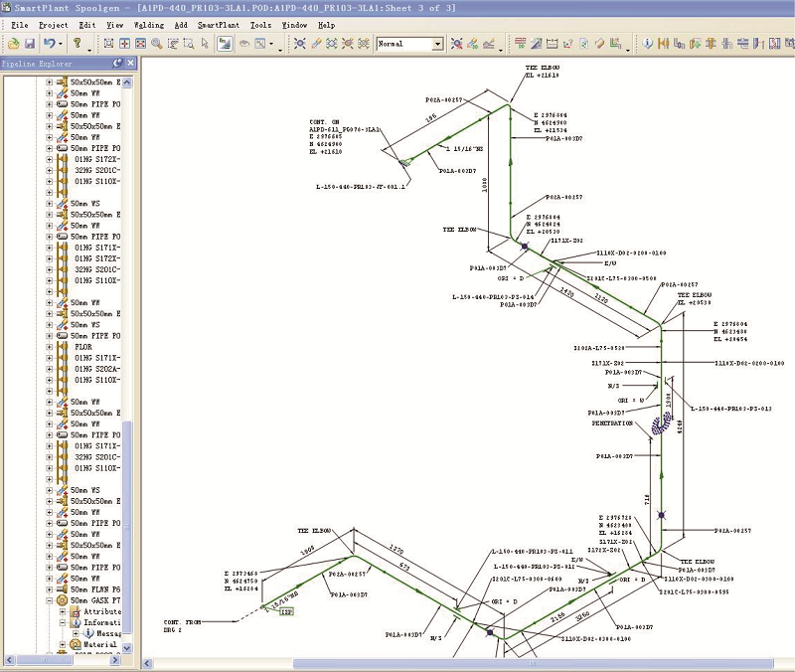The width and height of the screenshot is (795, 672).
Task: Click the fit-to-window view icon
Action: pos(108,44)
